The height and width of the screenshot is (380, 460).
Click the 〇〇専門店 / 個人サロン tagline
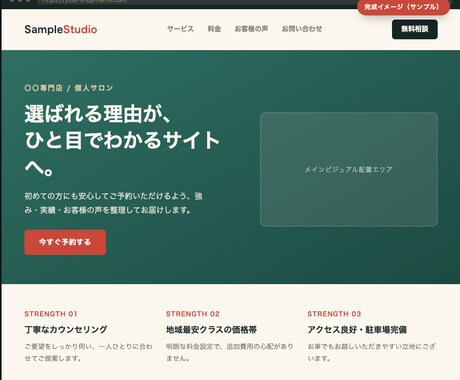[69, 88]
